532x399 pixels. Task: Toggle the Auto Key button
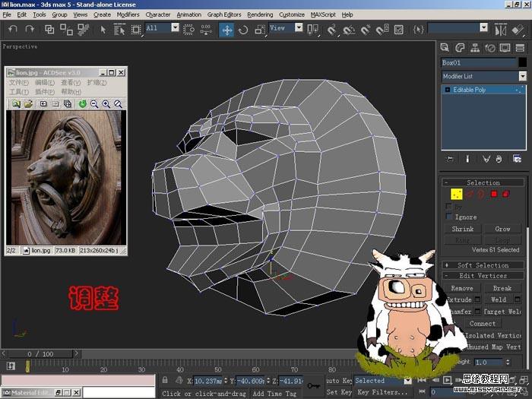click(339, 380)
